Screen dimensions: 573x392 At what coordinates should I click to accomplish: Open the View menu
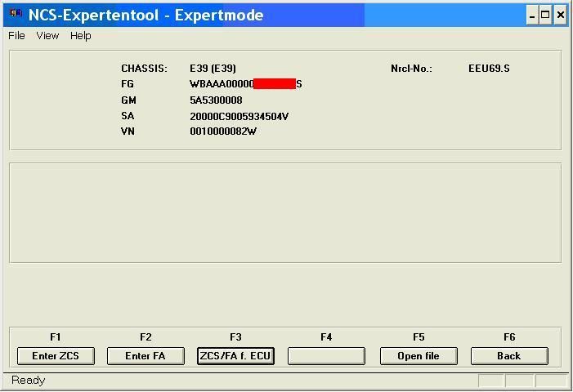pyautogui.click(x=47, y=36)
